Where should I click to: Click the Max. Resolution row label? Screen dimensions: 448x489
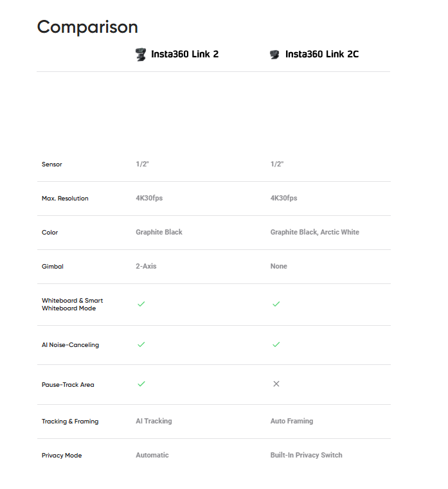coord(65,199)
